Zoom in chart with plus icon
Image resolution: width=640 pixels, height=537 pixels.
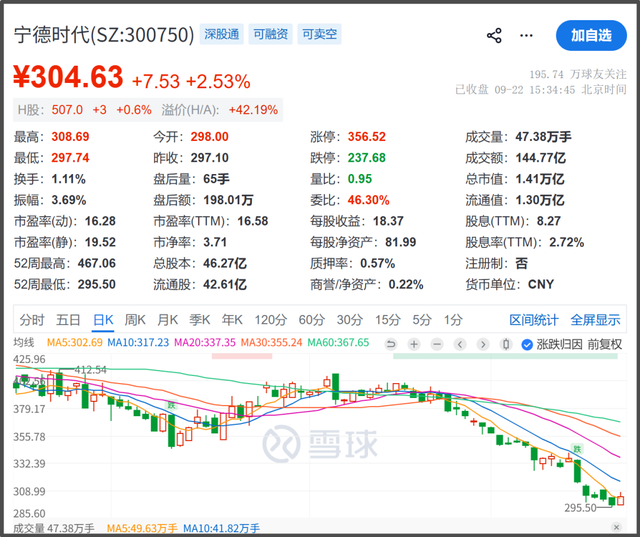click(414, 344)
